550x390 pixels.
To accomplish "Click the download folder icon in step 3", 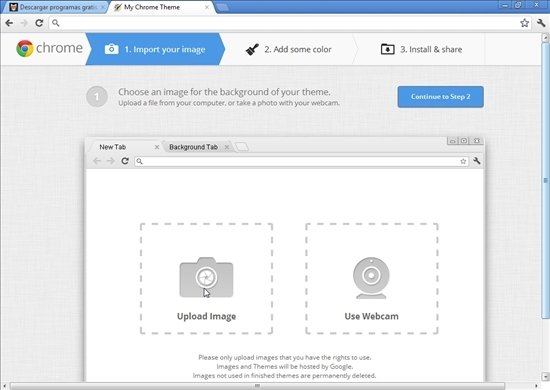I will [x=388, y=49].
